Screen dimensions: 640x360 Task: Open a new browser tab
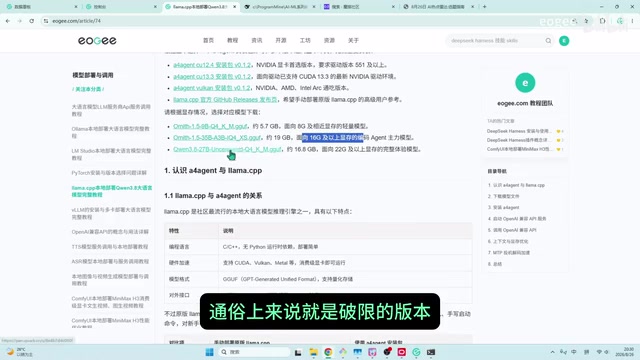click(484, 7)
